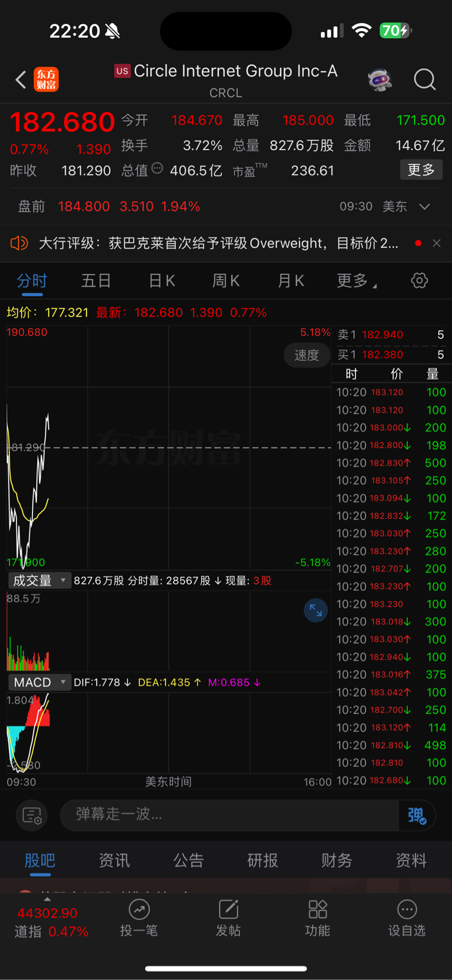Tap the speaker announcement icon

(x=19, y=243)
